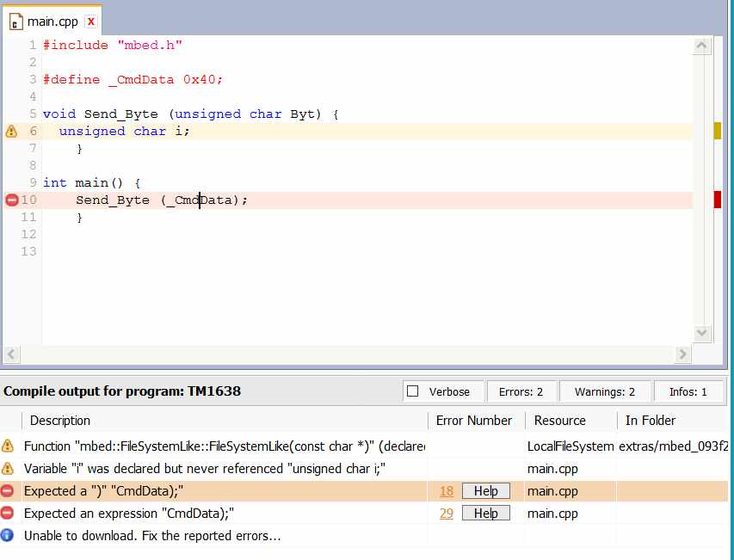This screenshot has width=734, height=560.
Task: Click error icon beside Expected a ")" row
Action: [x=8, y=490]
